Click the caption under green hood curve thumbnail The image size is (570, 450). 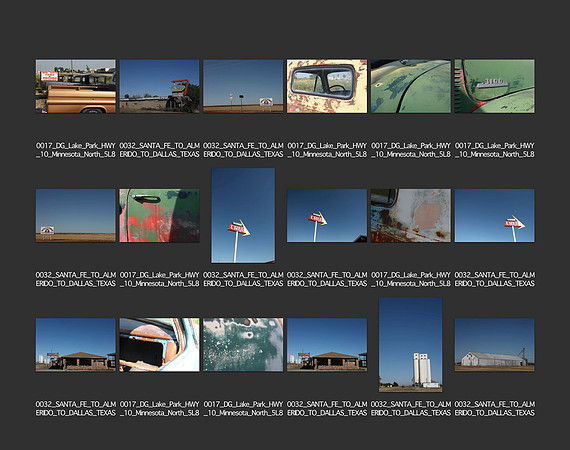411,150
